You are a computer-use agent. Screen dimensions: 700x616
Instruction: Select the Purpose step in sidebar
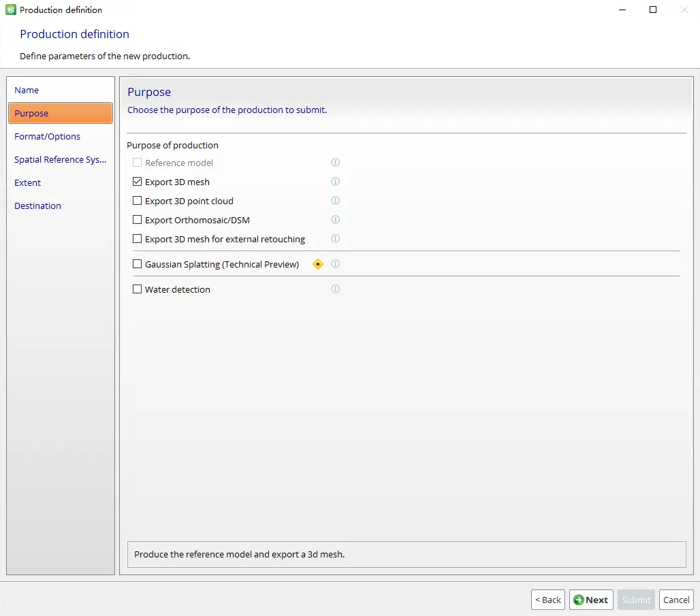[61, 113]
